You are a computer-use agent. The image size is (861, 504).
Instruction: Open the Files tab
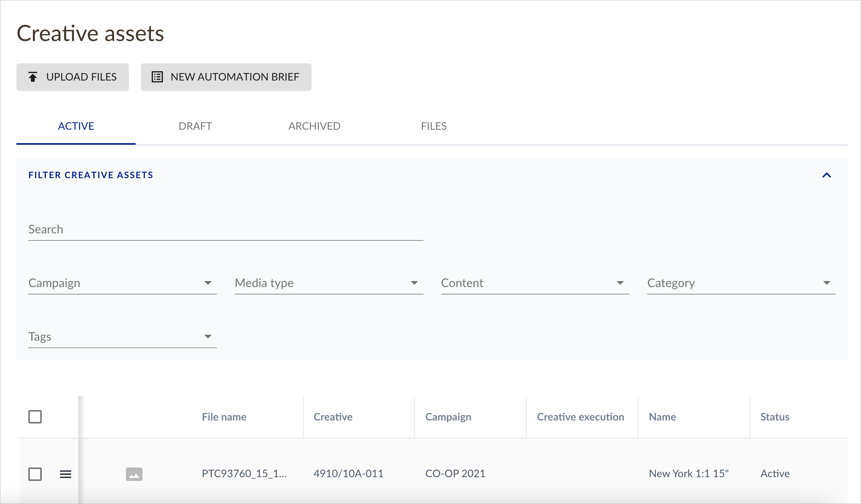434,126
